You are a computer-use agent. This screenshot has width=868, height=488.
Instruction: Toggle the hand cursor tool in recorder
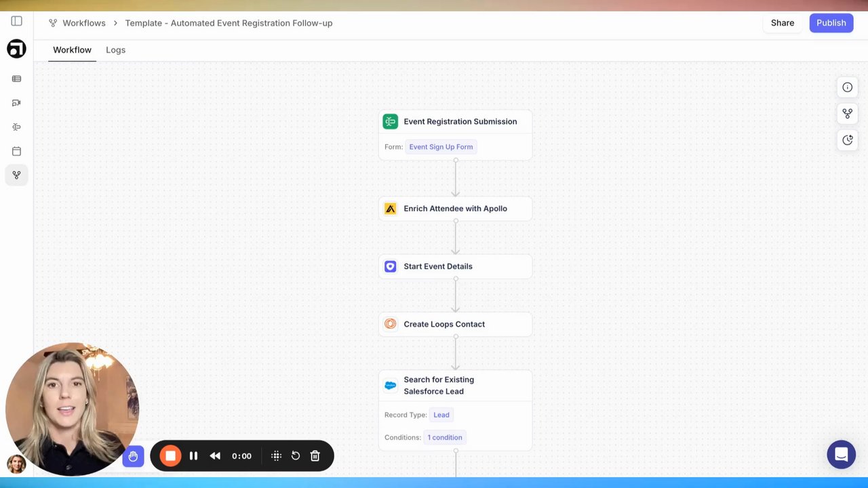133,456
